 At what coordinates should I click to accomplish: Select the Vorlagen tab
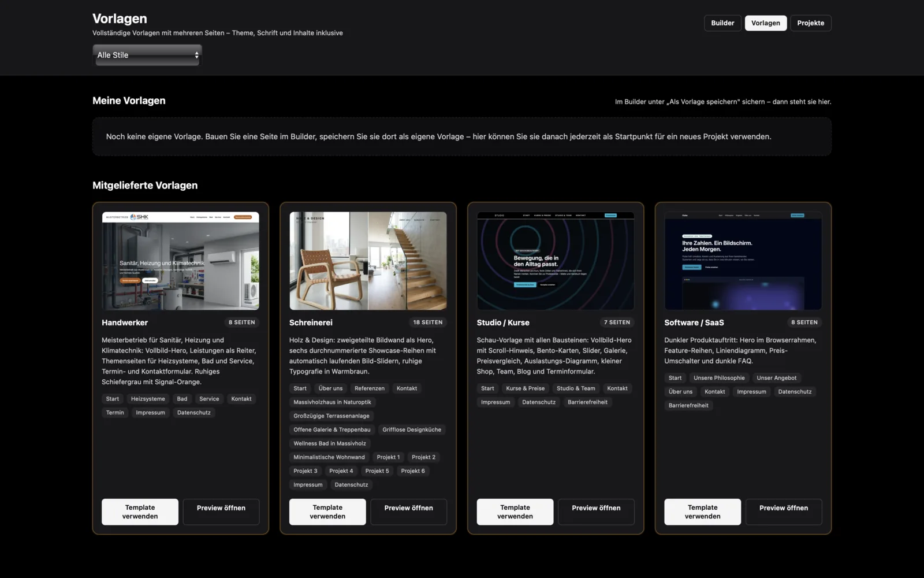(x=766, y=23)
